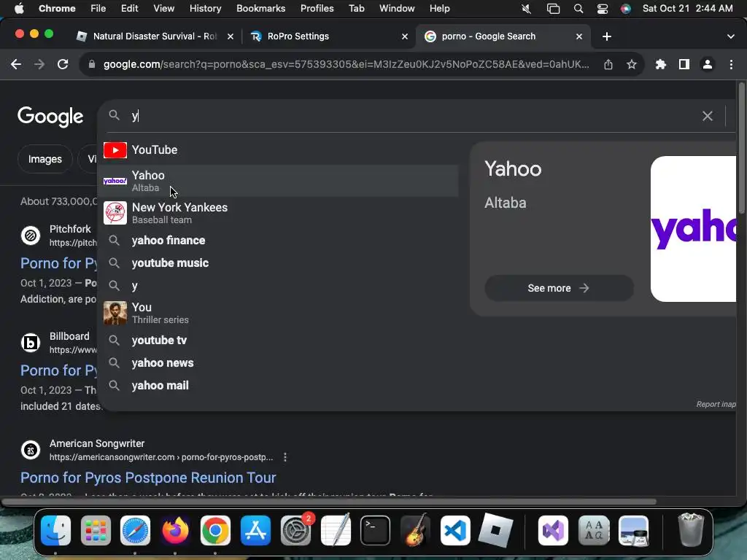Open the Bookmarks menu
Viewport: 747px width, 560px height.
click(x=260, y=9)
